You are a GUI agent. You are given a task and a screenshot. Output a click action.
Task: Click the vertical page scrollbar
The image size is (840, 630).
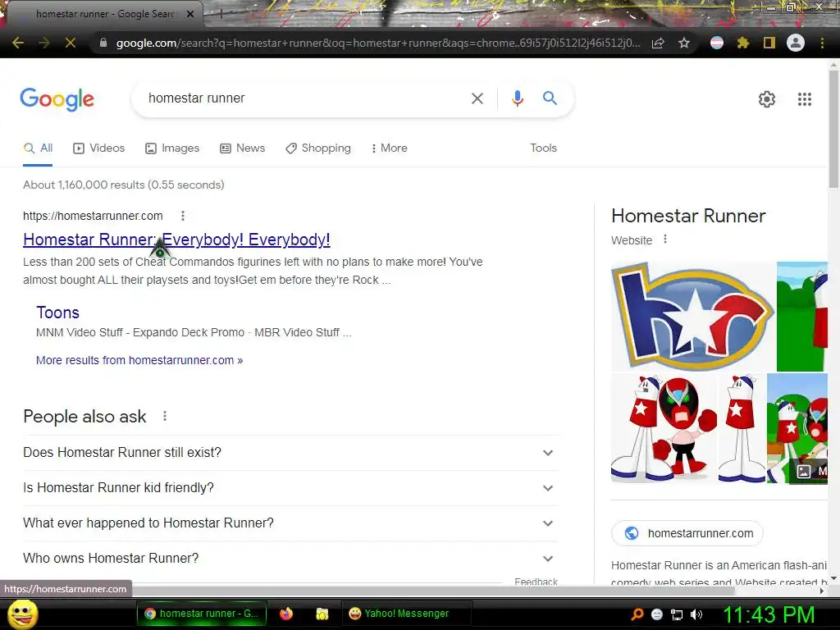(833, 129)
